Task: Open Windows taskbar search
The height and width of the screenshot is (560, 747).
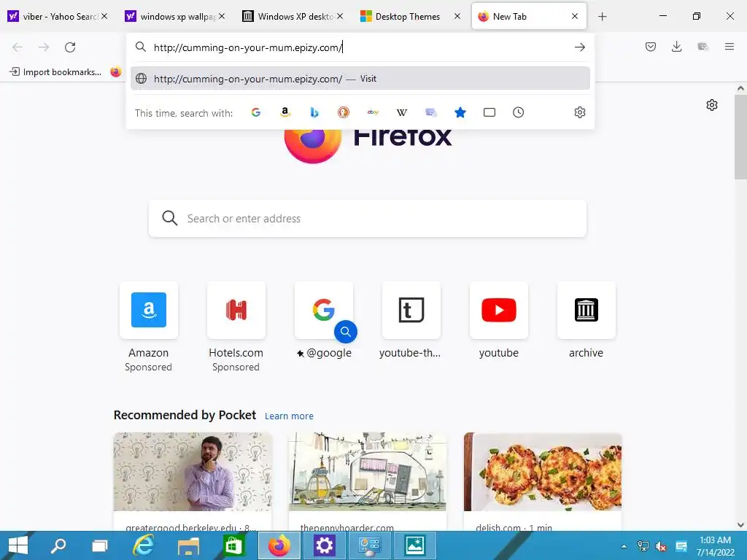Action: (58, 545)
